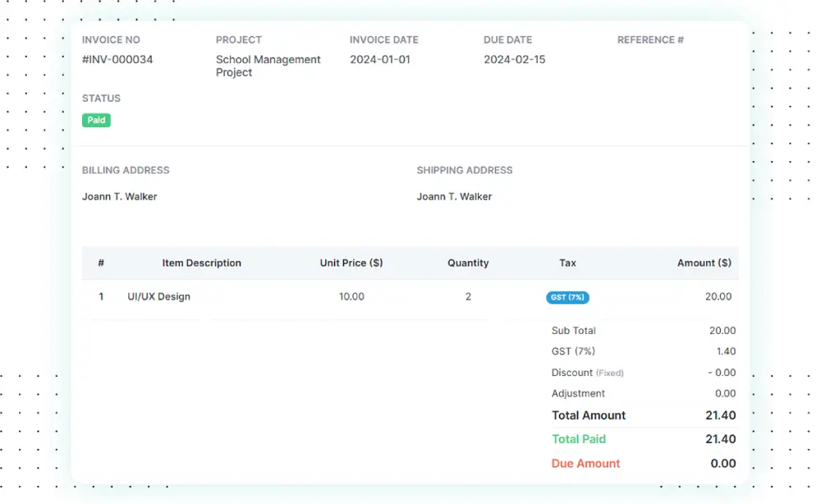The image size is (821, 504).
Task: Click the Amount column header
Action: point(704,263)
